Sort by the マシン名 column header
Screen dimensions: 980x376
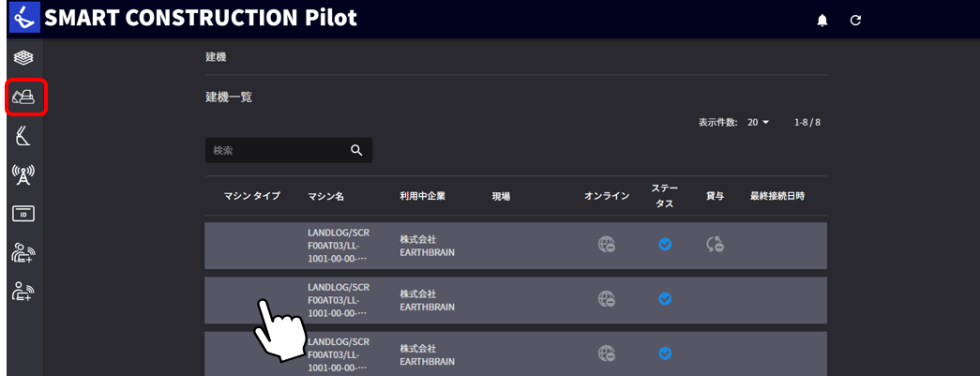point(325,196)
